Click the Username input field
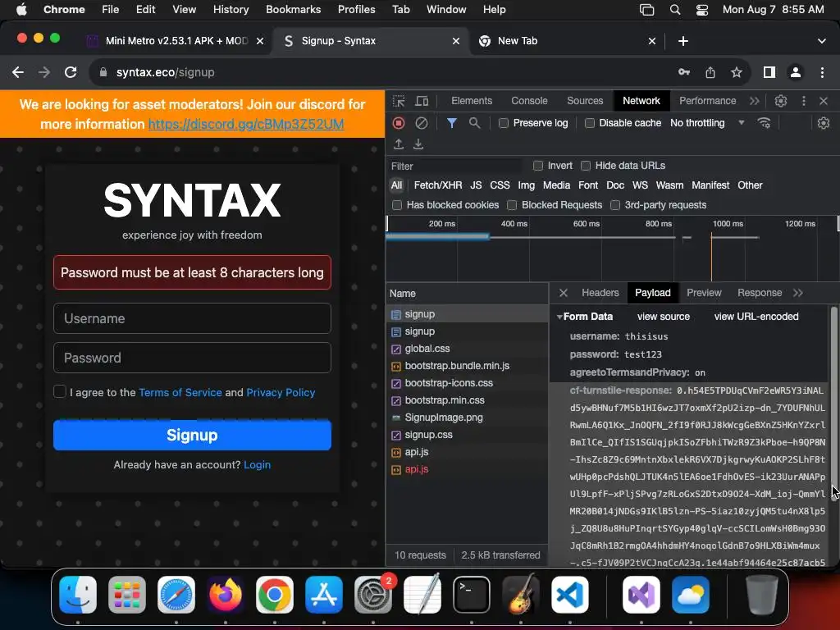Screen dimensions: 840x630 [x=192, y=318]
